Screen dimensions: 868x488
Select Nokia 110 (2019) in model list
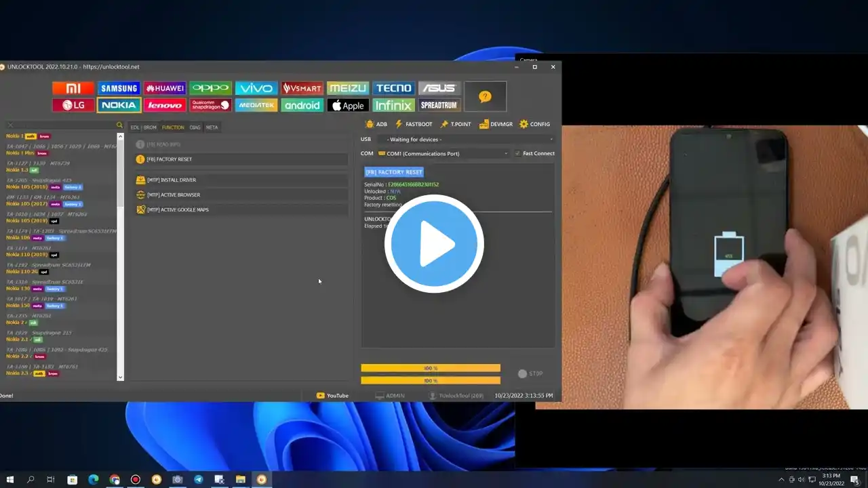pyautogui.click(x=28, y=255)
